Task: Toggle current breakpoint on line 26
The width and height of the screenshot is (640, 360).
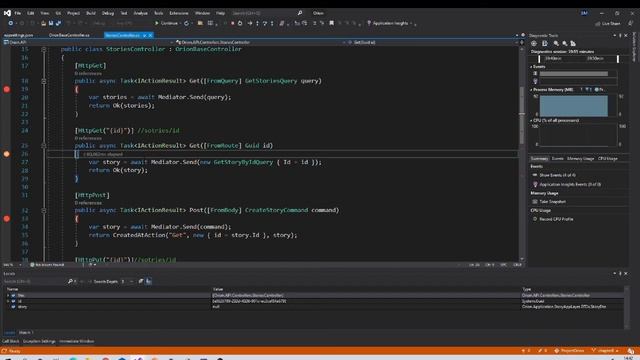Action: pyautogui.click(x=7, y=154)
